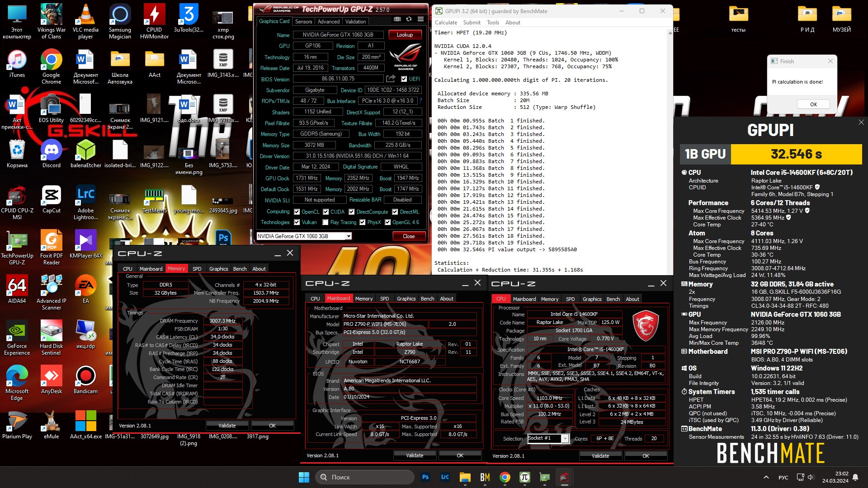Viewport: 868px width, 488px height.
Task: Click the Photoshop taskbar icon
Action: click(425, 477)
